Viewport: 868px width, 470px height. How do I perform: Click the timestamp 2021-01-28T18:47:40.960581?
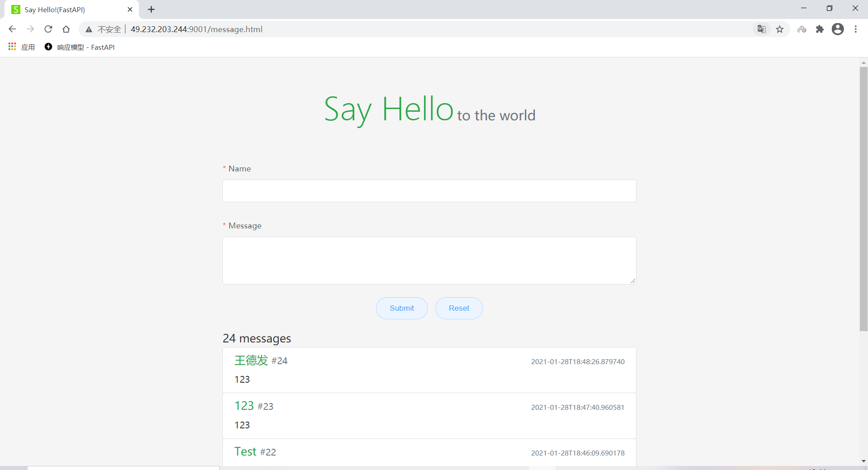(578, 408)
